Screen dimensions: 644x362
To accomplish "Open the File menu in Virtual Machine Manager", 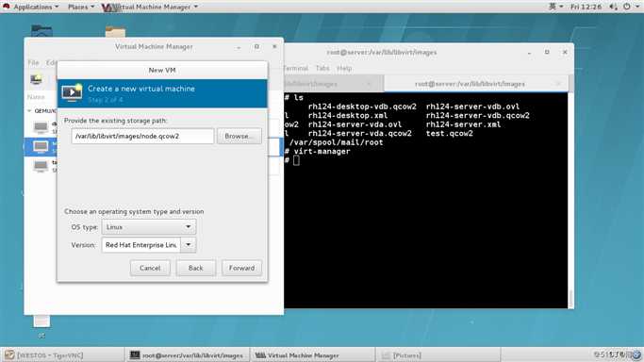I will pos(33,62).
